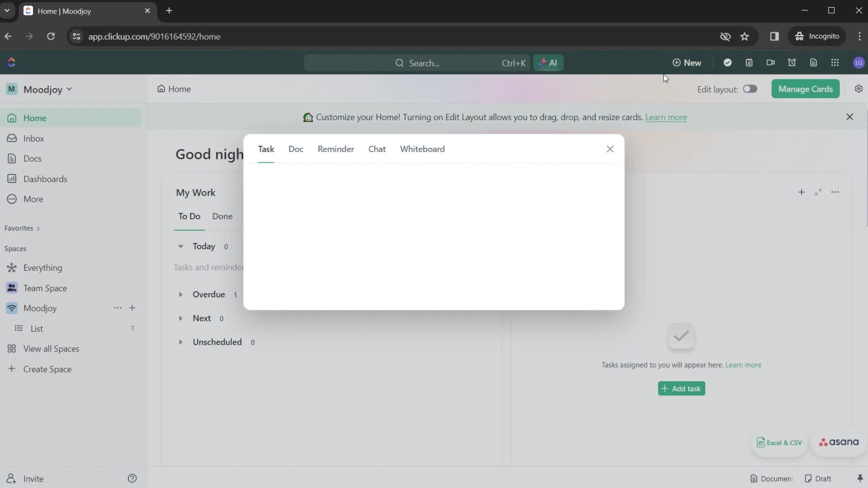Expand the card to fullscreen icon
Screen dimensions: 868x488
(818, 192)
